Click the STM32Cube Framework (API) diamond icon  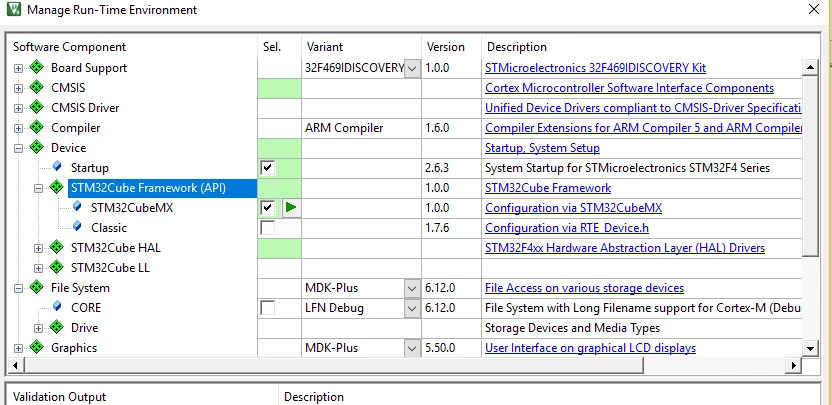56,187
